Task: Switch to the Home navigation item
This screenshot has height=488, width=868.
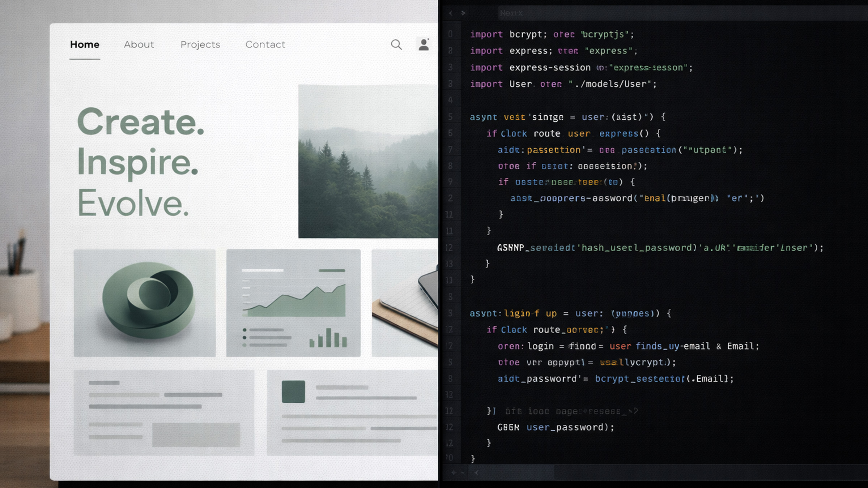Action: 85,44
